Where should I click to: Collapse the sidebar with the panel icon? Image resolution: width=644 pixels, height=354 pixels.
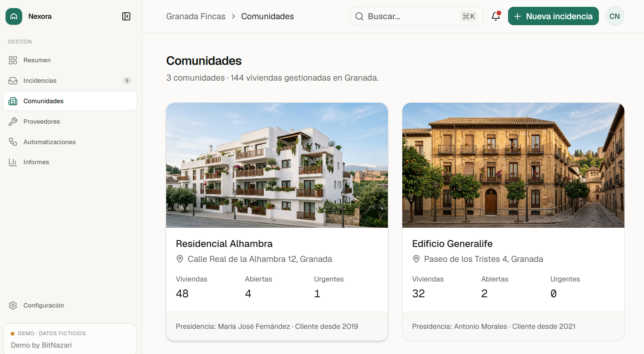coord(126,16)
